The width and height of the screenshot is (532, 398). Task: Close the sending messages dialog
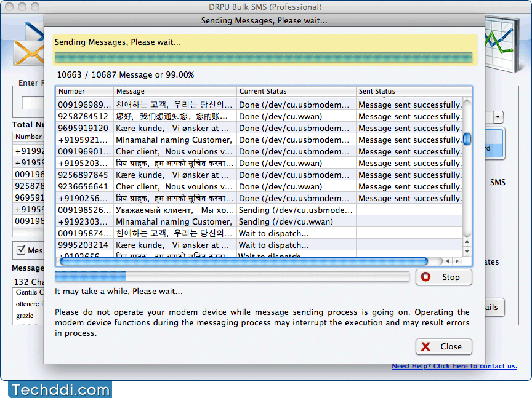point(443,346)
